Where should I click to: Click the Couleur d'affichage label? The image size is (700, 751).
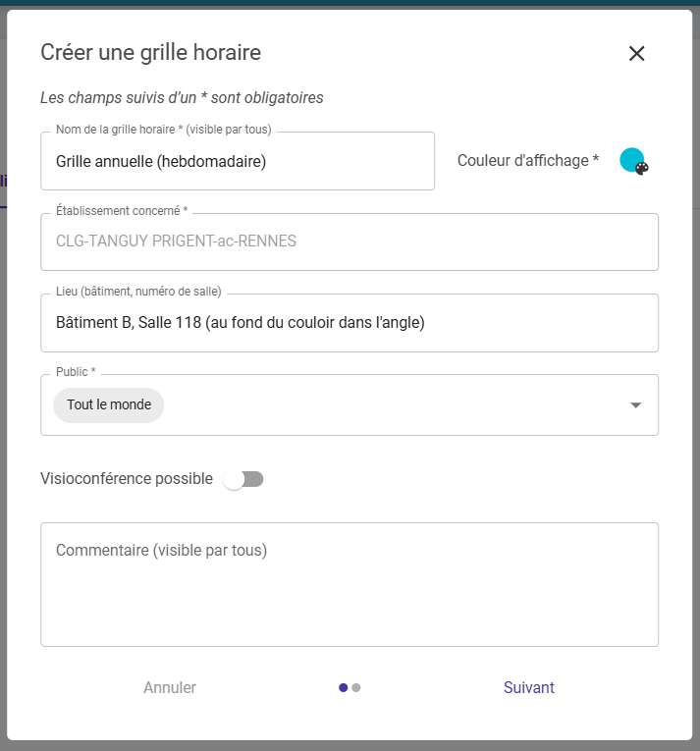pyautogui.click(x=527, y=161)
